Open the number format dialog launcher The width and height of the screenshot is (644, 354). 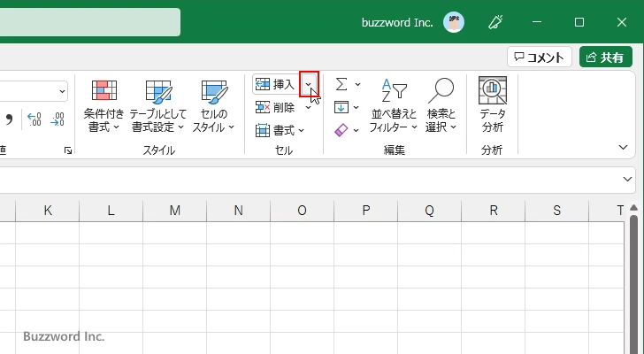click(x=68, y=150)
